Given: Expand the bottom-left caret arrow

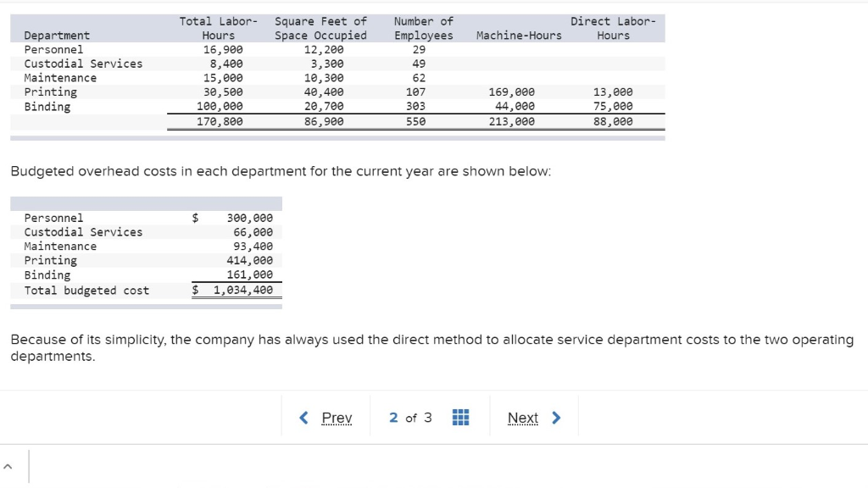Looking at the screenshot, I should click(x=8, y=467).
